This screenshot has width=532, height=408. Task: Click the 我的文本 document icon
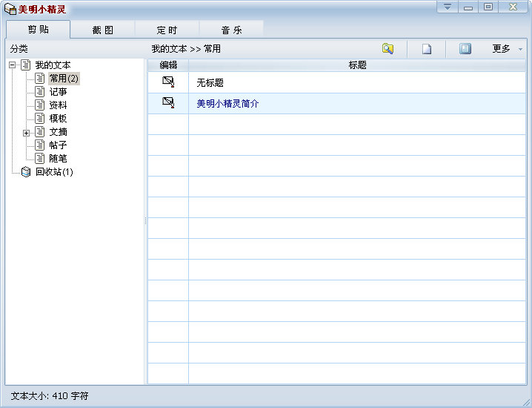coord(26,65)
